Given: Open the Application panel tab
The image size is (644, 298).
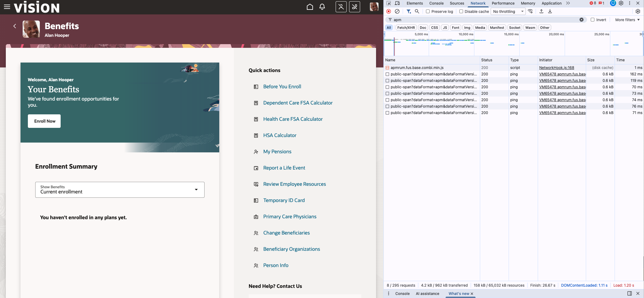Looking at the screenshot, I should [x=551, y=3].
